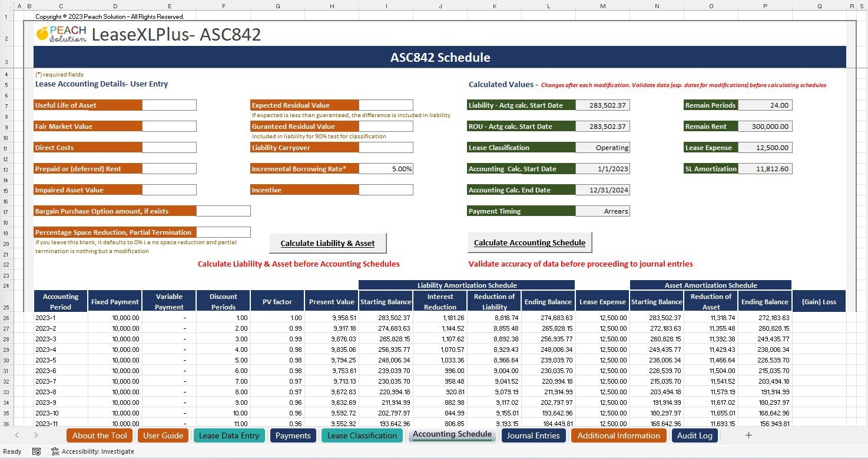Select Liability value 283,502.37 in Calculated Values
This screenshot has width=868, height=459.
[602, 105]
